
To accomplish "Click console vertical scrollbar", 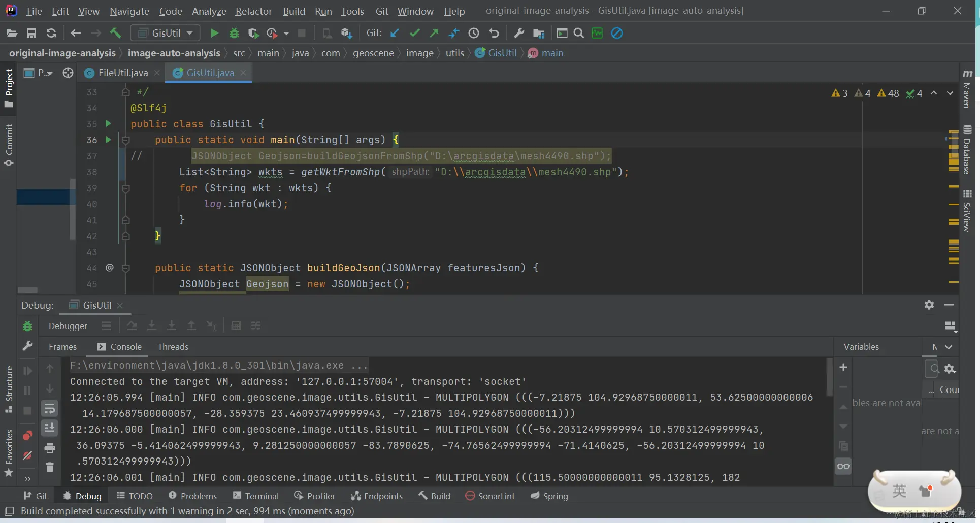I will pos(829,377).
